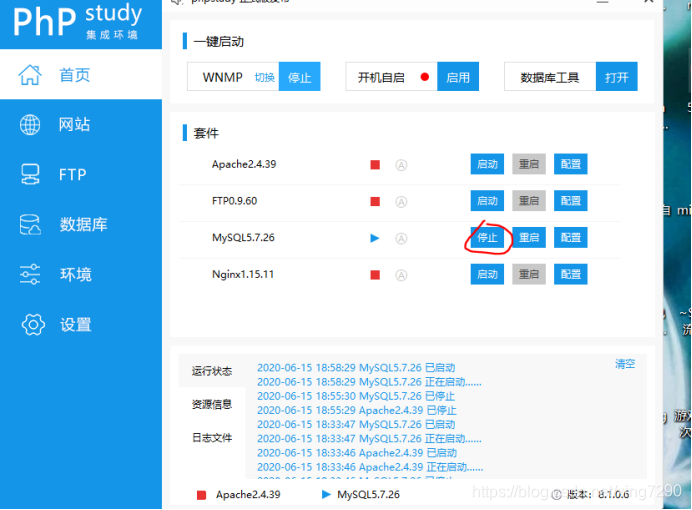Click MySQL5.7.26 blue triangle in status bar
The height and width of the screenshot is (510, 692).
tap(326, 495)
